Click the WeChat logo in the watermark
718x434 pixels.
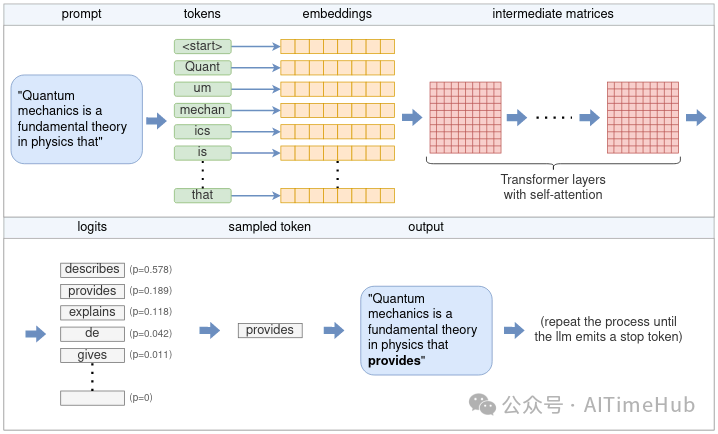pyautogui.click(x=483, y=404)
